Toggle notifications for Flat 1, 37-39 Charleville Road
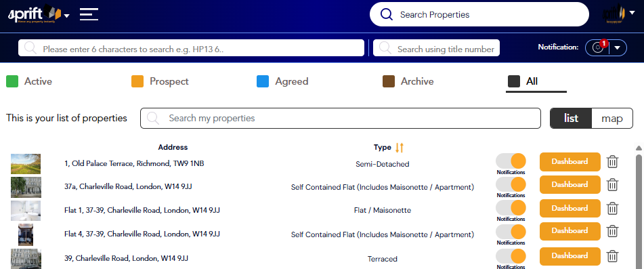The width and height of the screenshot is (644, 269). click(511, 208)
